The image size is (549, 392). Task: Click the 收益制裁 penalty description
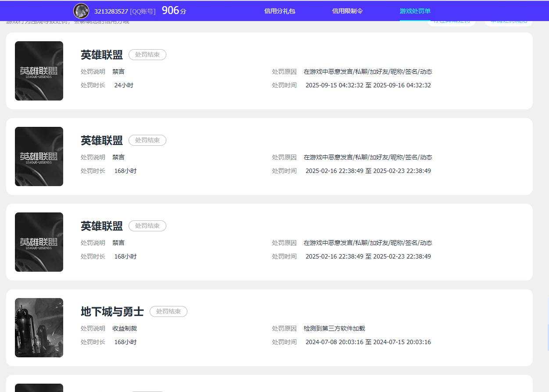[x=125, y=328]
